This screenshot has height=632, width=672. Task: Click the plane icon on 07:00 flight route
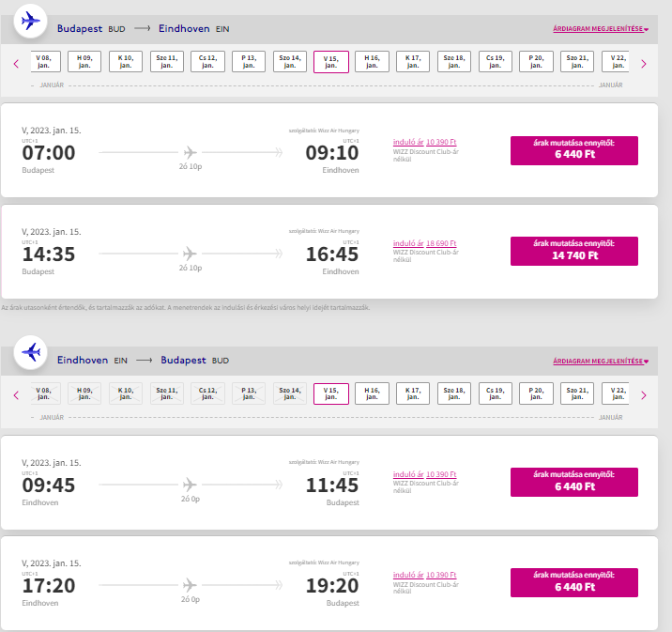pyautogui.click(x=190, y=152)
